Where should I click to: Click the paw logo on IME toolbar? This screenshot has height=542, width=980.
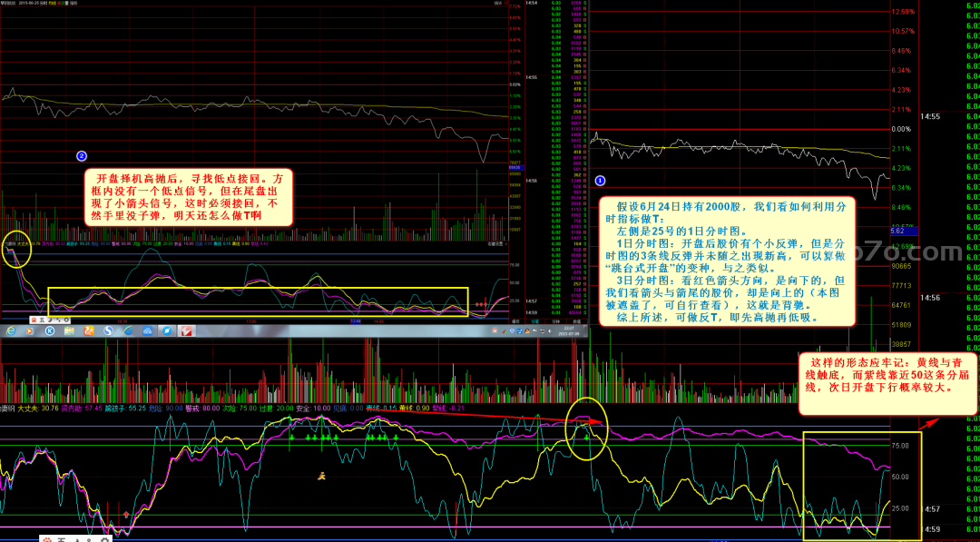click(34, 320)
